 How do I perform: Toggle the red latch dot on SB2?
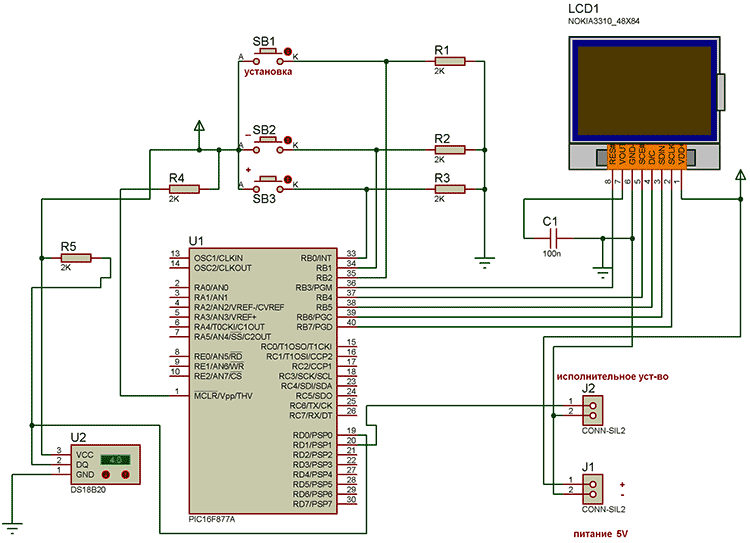pyautogui.click(x=288, y=140)
